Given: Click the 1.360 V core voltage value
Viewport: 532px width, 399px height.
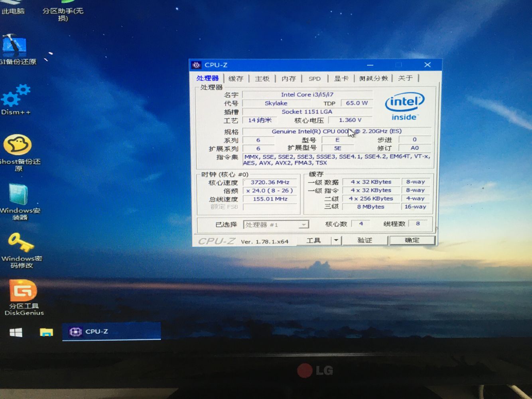Looking at the screenshot, I should pos(350,120).
